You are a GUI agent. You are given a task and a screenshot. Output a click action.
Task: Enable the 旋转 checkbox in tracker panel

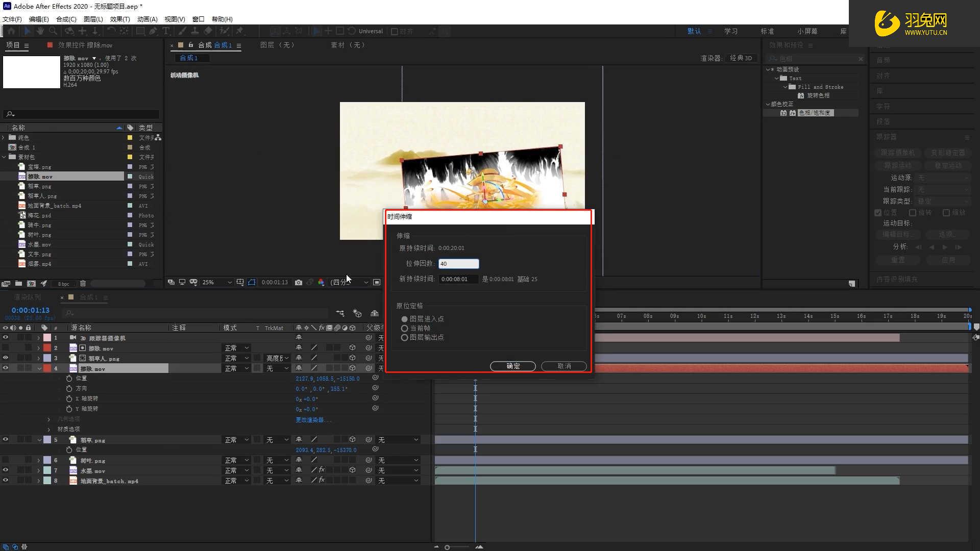click(x=912, y=212)
